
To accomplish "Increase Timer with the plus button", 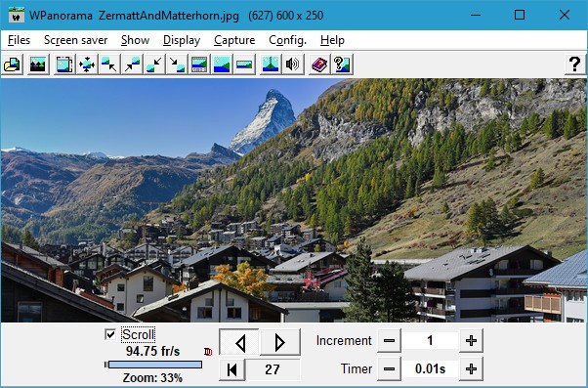I will (x=471, y=369).
